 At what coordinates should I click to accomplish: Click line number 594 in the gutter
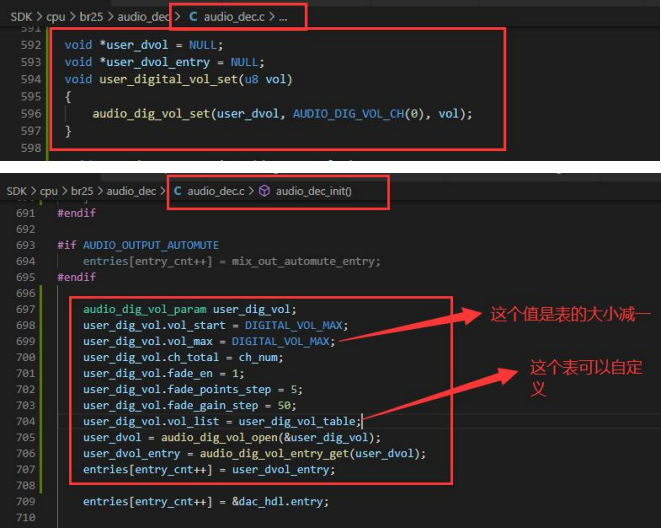31,79
